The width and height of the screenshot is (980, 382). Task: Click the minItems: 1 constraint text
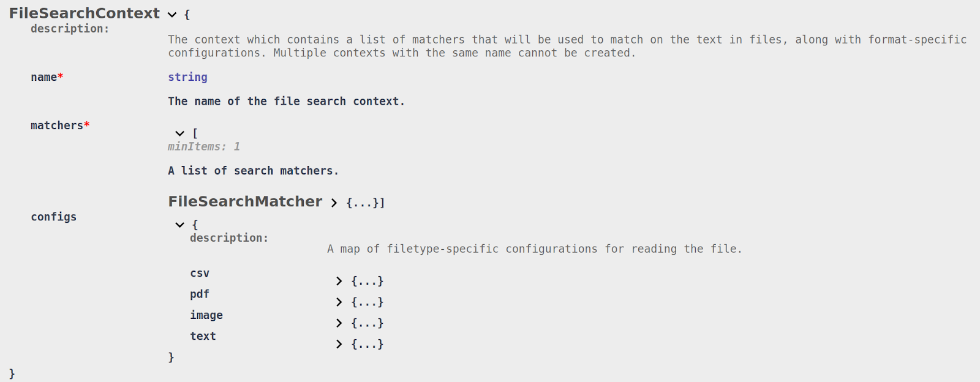click(x=204, y=147)
